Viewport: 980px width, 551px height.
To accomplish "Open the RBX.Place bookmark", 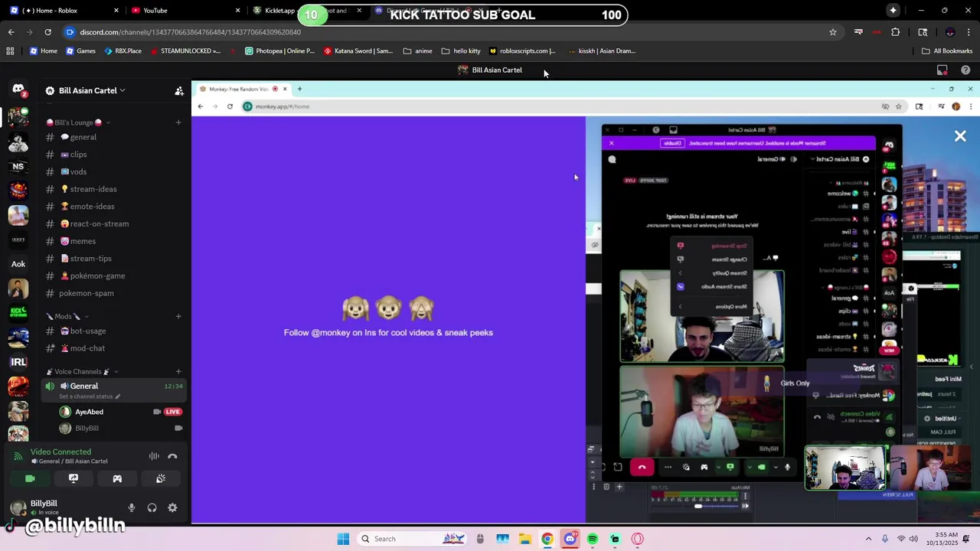I will click(122, 51).
